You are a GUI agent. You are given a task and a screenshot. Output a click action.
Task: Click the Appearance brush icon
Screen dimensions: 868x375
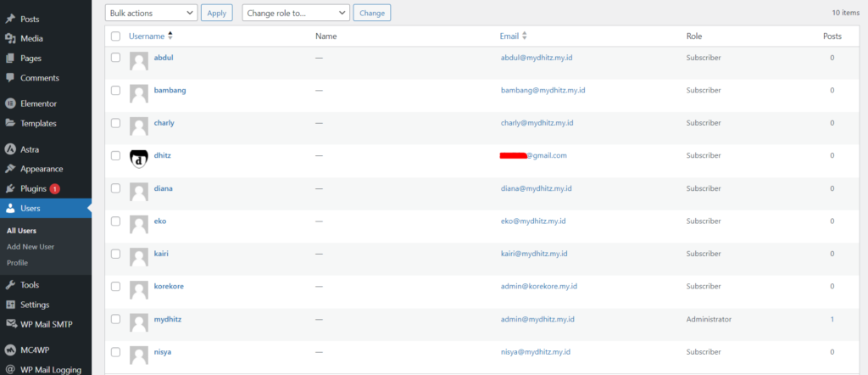point(10,169)
